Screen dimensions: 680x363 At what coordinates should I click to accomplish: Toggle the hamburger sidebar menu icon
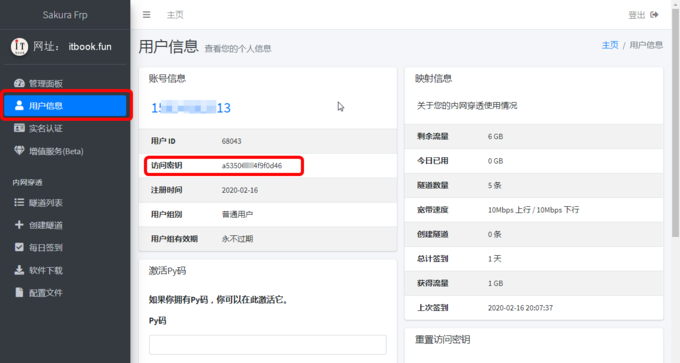pos(147,15)
